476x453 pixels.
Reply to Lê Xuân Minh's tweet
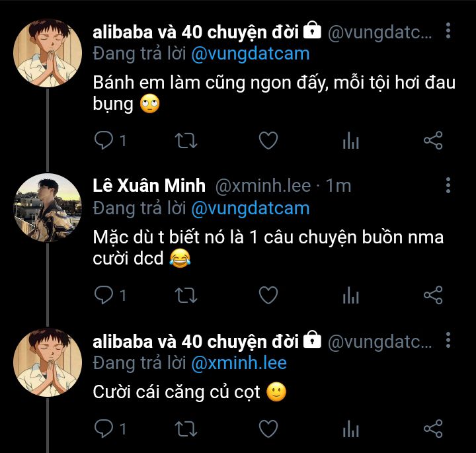click(104, 295)
